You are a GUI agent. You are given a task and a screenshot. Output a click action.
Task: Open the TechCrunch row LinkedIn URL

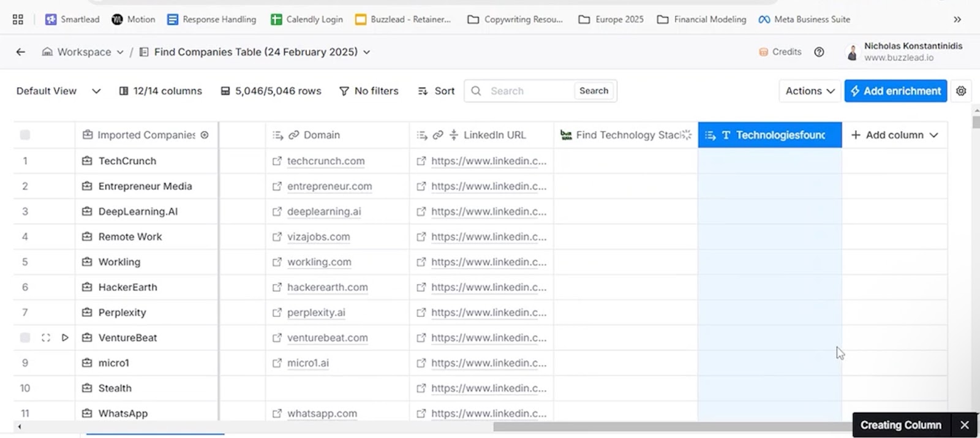pos(489,161)
